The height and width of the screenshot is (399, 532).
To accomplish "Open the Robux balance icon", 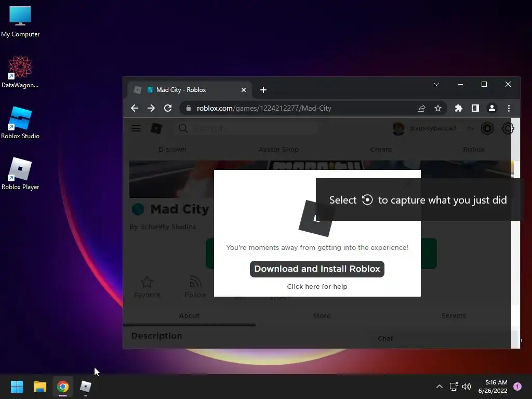I will tap(487, 128).
